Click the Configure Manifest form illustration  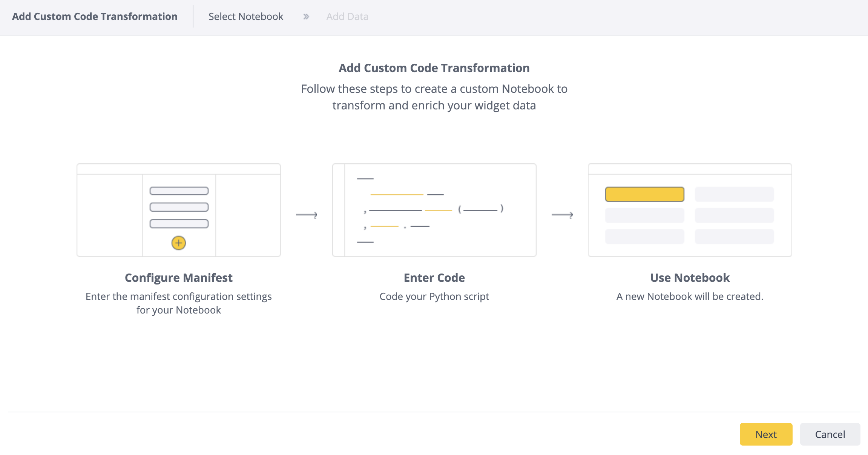(x=178, y=210)
